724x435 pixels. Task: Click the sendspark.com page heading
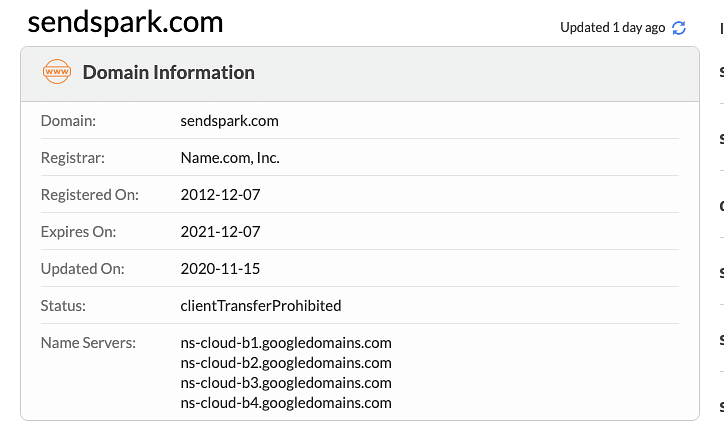click(125, 22)
